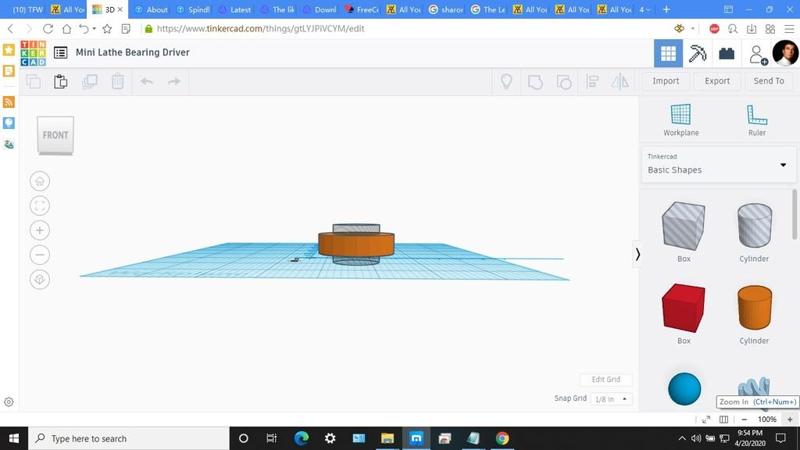Open a new browser tab
This screenshot has width=800, height=450.
[x=666, y=10]
